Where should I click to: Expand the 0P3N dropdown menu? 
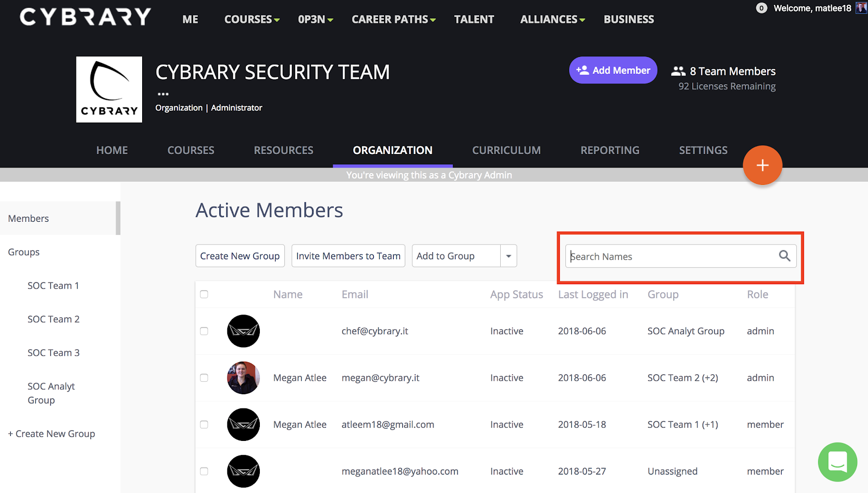[315, 20]
